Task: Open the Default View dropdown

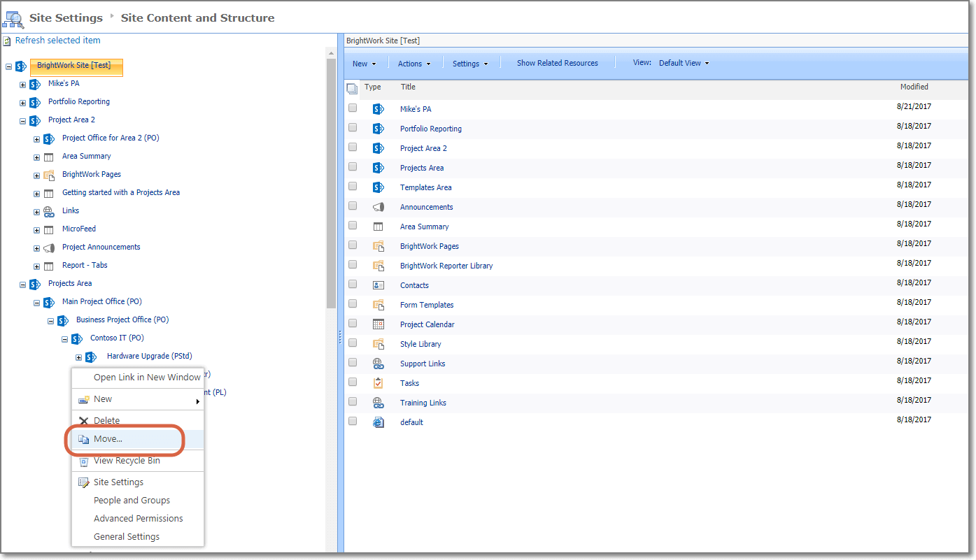Action: (684, 63)
